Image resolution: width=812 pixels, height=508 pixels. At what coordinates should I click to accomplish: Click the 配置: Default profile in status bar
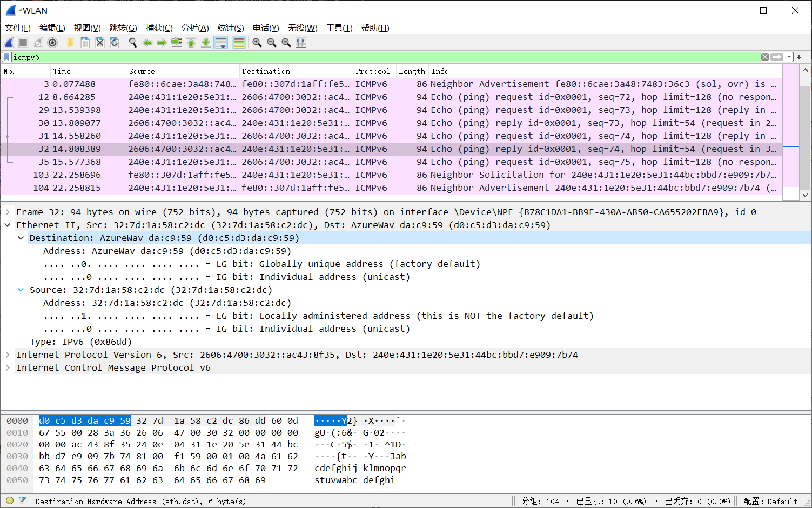(770, 502)
